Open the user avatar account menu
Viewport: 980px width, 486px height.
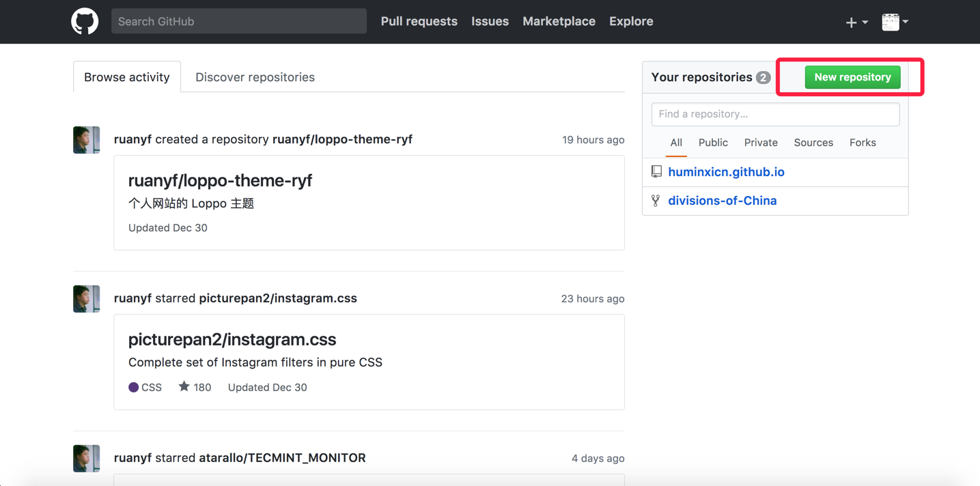895,22
